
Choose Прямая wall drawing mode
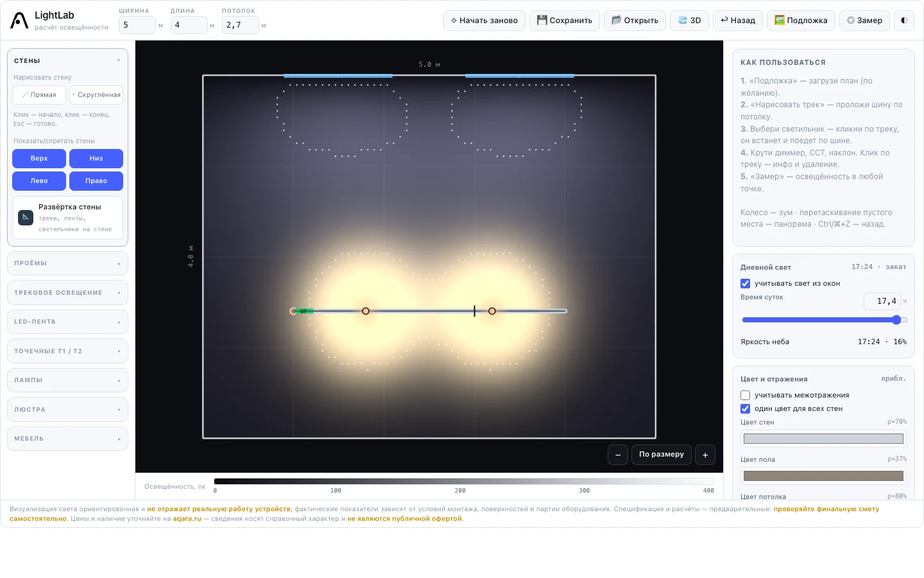(39, 95)
